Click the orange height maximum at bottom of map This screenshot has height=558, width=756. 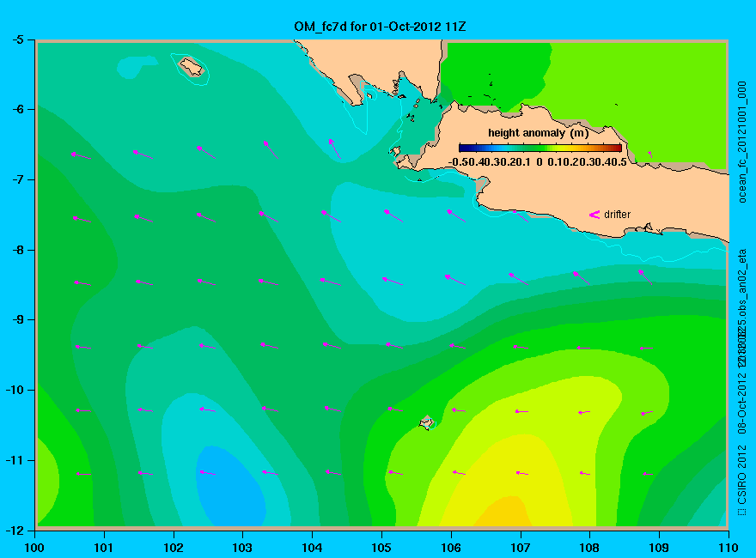pos(503,513)
